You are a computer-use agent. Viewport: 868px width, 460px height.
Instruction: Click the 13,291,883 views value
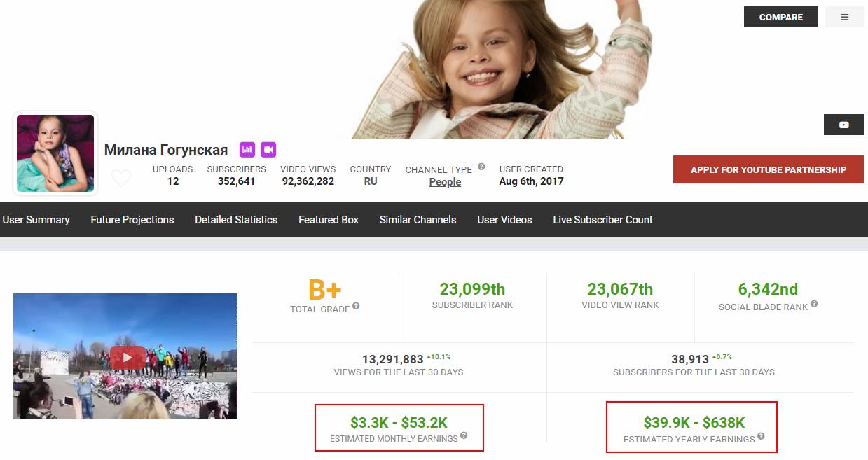tap(392, 359)
